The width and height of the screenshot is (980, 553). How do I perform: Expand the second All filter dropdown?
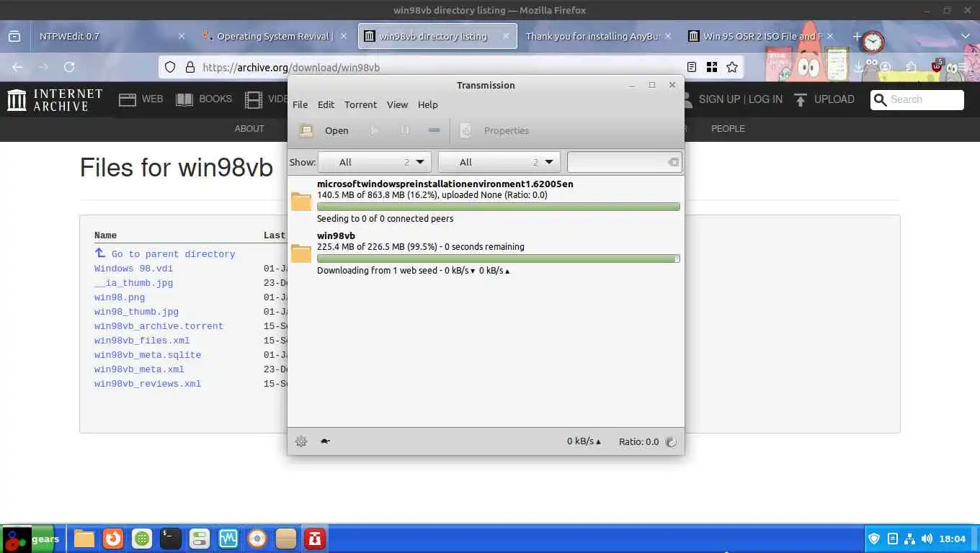pos(499,162)
